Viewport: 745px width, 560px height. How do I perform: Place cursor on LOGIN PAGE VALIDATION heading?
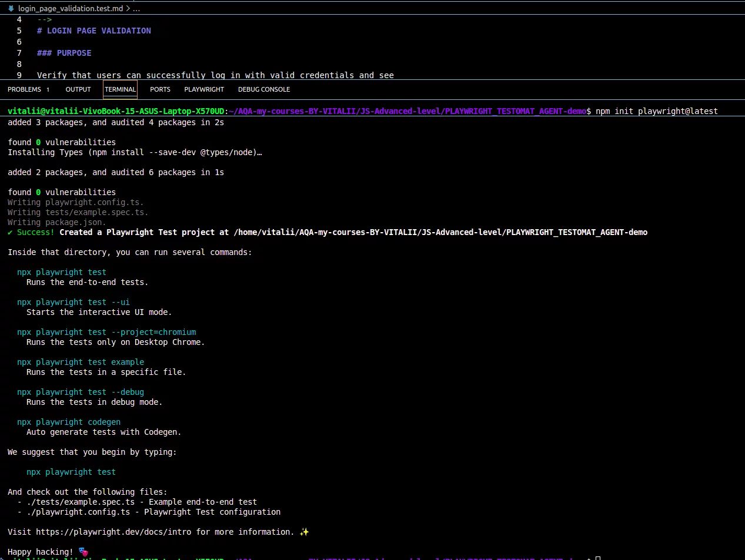click(99, 31)
